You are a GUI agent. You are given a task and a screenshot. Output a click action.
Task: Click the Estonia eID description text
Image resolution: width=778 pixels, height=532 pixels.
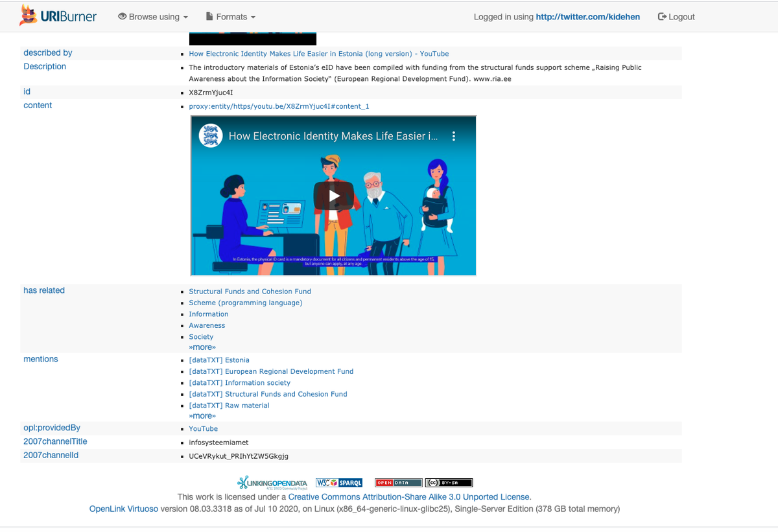point(415,73)
